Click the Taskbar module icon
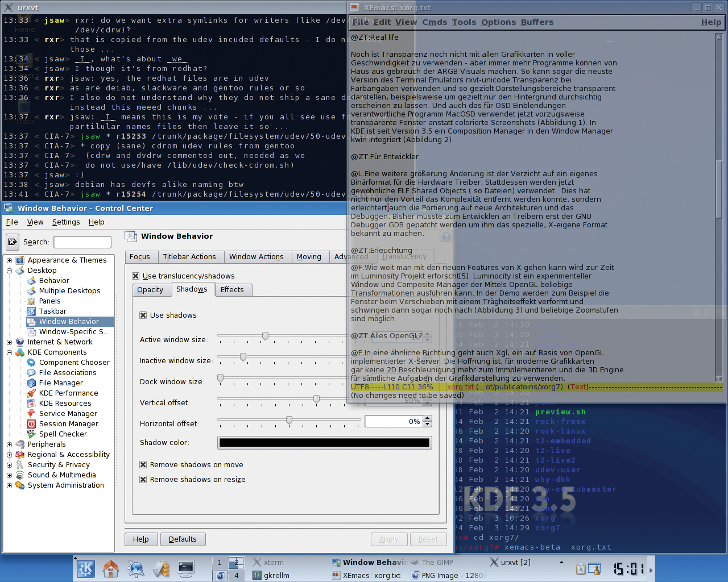The height and width of the screenshot is (582, 728). (31, 311)
